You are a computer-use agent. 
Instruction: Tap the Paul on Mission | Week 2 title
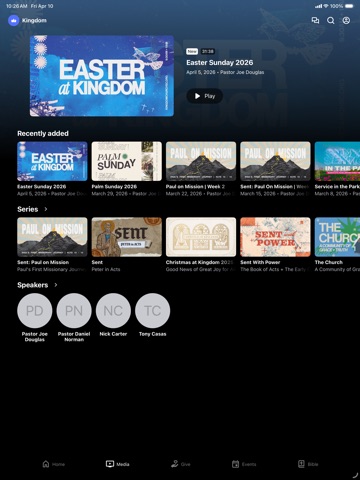(x=195, y=187)
